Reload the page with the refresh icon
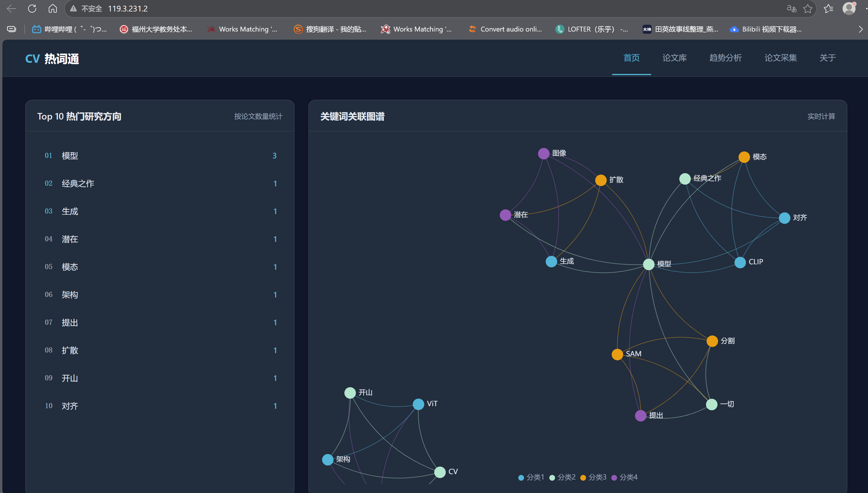This screenshot has width=868, height=493. tap(32, 9)
